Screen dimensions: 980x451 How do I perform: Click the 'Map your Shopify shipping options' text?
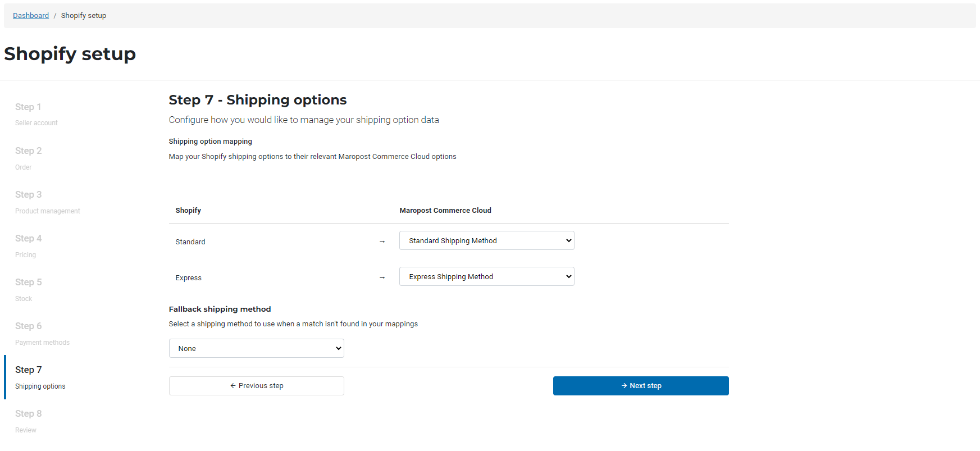pyautogui.click(x=313, y=157)
